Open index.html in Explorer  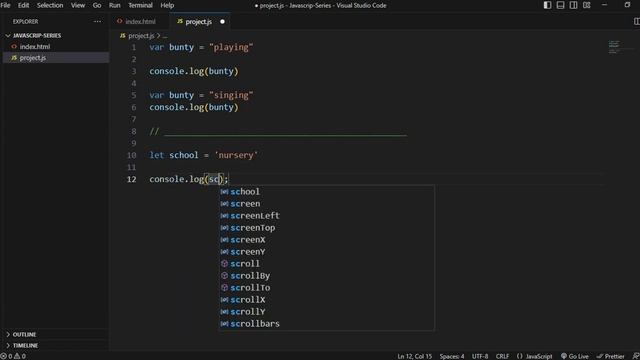[x=56, y=47]
